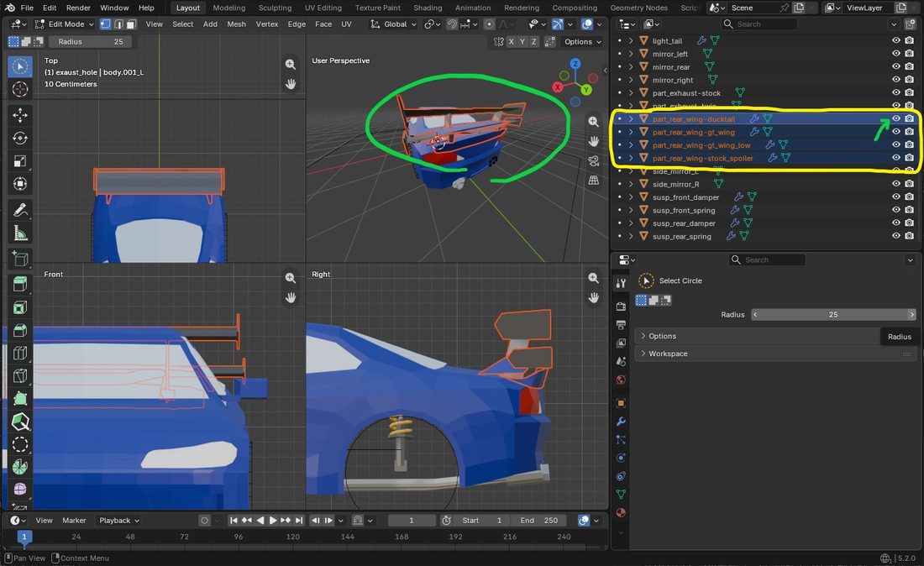Open the File menu
This screenshot has height=566, width=924.
[27, 8]
